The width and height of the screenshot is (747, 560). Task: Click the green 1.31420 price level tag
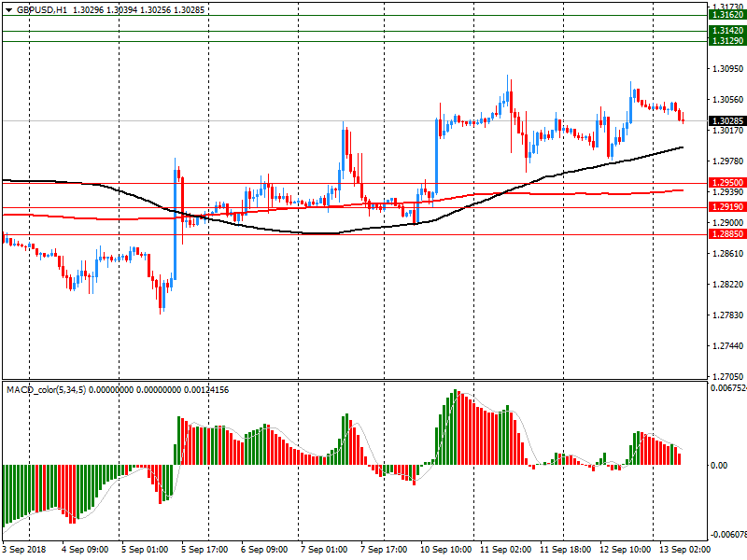(x=726, y=31)
